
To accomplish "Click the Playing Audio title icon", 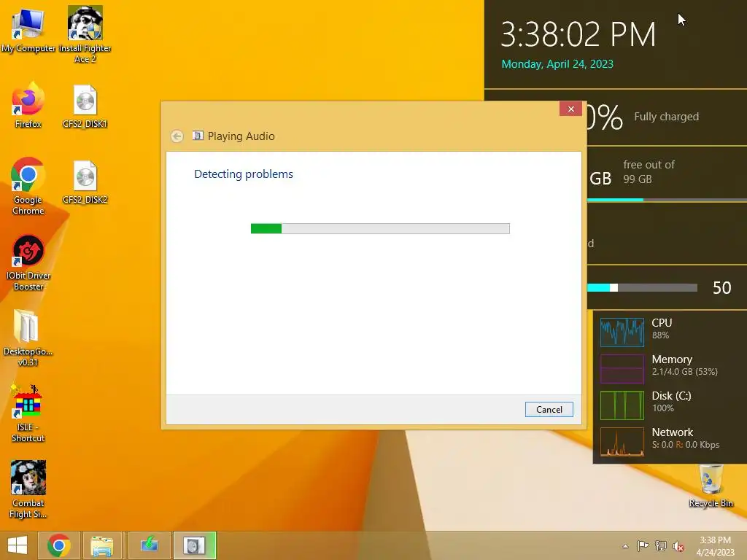I will point(198,136).
